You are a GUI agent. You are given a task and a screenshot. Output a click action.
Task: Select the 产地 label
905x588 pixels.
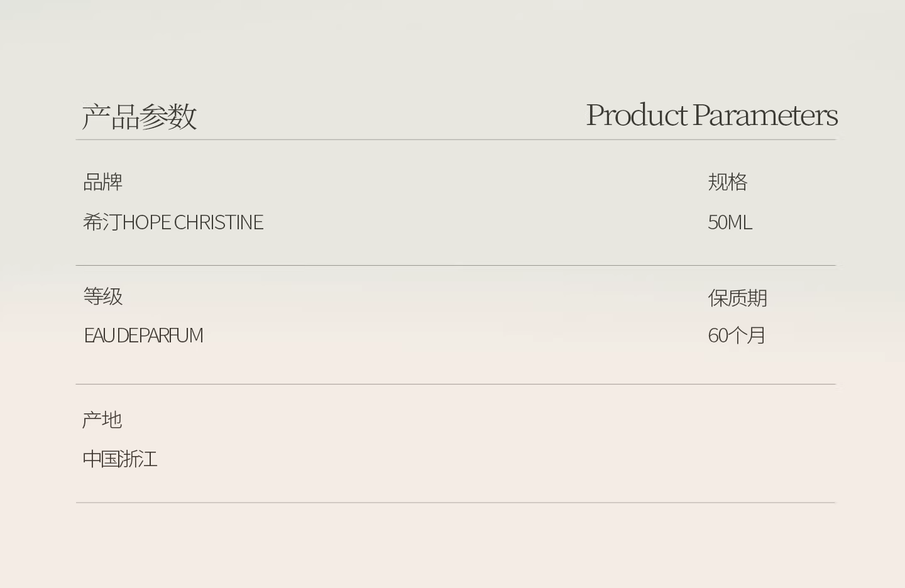[102, 420]
